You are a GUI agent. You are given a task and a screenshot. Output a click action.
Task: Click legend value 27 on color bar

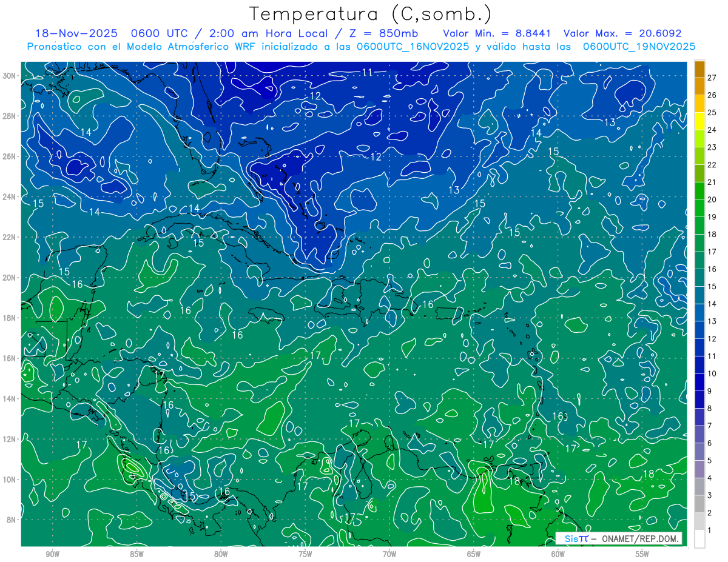(x=712, y=78)
